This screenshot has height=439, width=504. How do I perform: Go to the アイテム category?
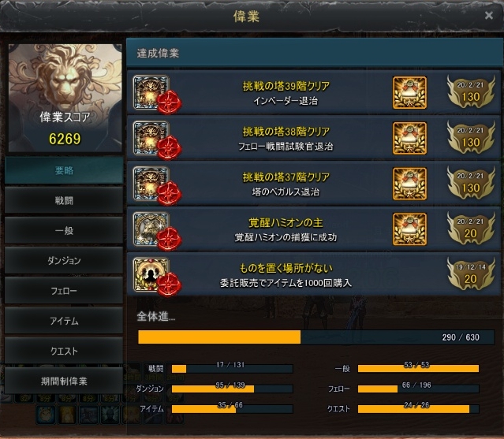(64, 321)
